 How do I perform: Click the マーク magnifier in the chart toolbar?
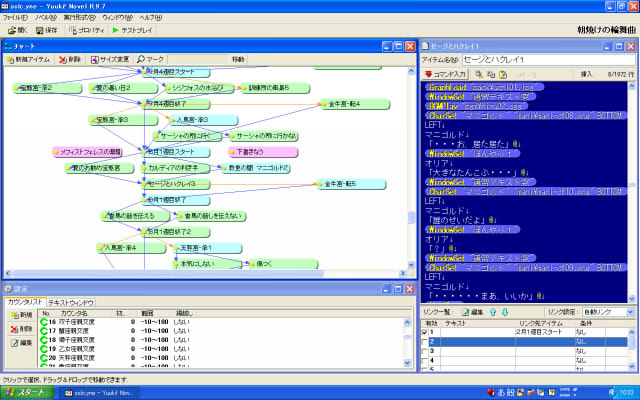pyautogui.click(x=150, y=60)
